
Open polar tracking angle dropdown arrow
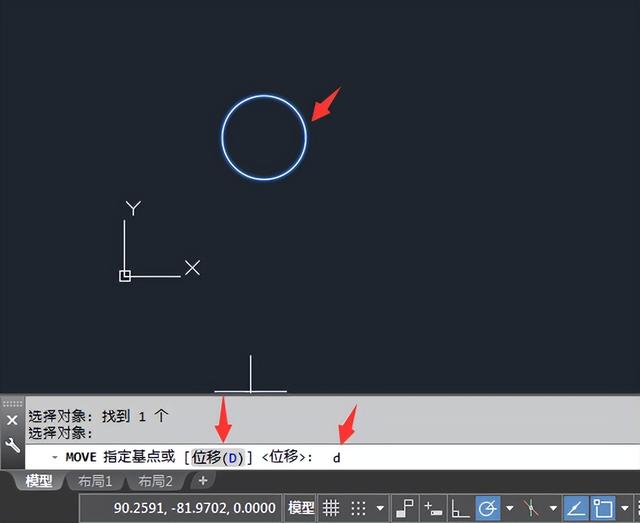coord(509,509)
